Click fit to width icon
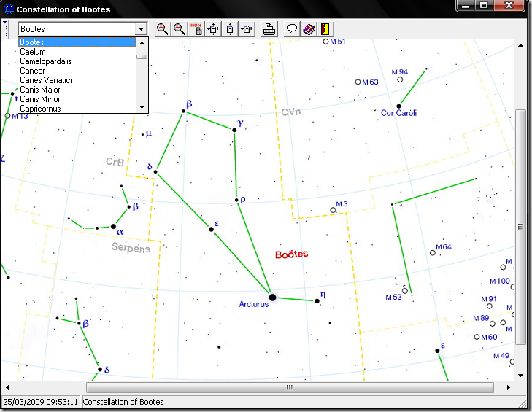The width and height of the screenshot is (532, 412). (x=247, y=29)
